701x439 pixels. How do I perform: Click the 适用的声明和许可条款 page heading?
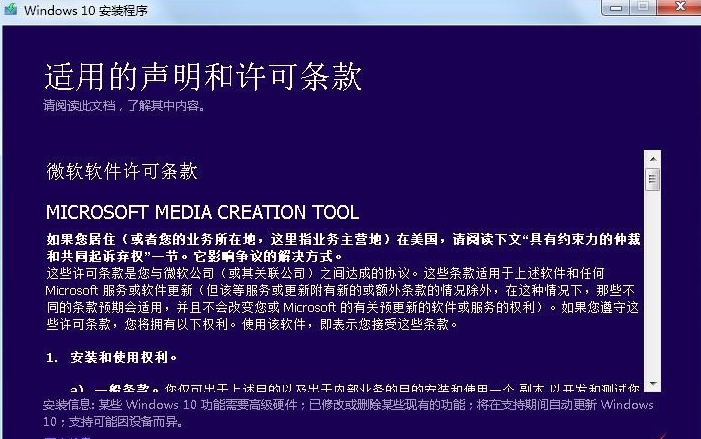202,77
